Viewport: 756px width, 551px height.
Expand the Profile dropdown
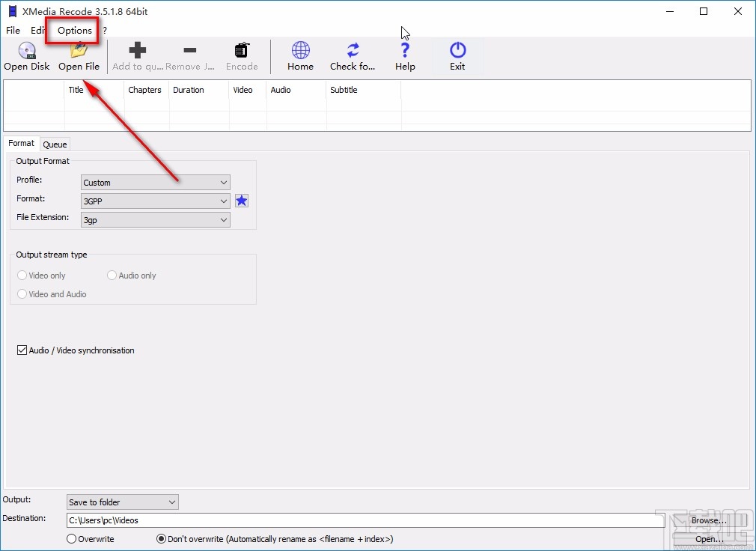pyautogui.click(x=155, y=183)
